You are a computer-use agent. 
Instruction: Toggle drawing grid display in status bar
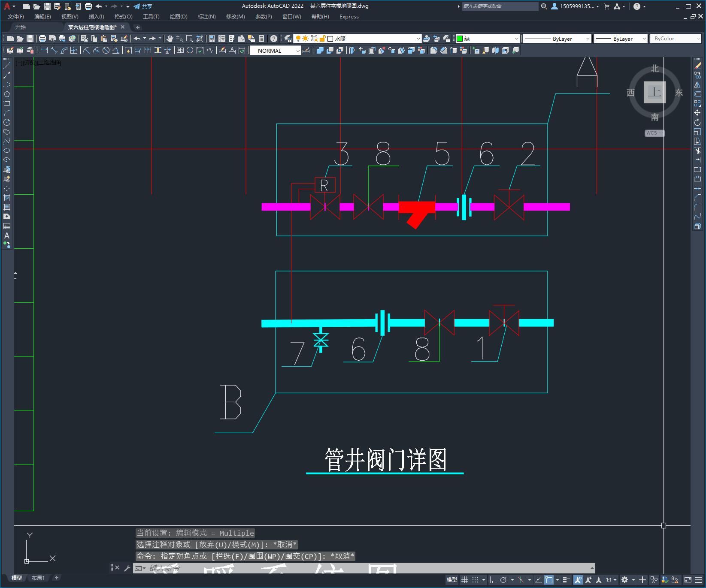pyautogui.click(x=465, y=580)
